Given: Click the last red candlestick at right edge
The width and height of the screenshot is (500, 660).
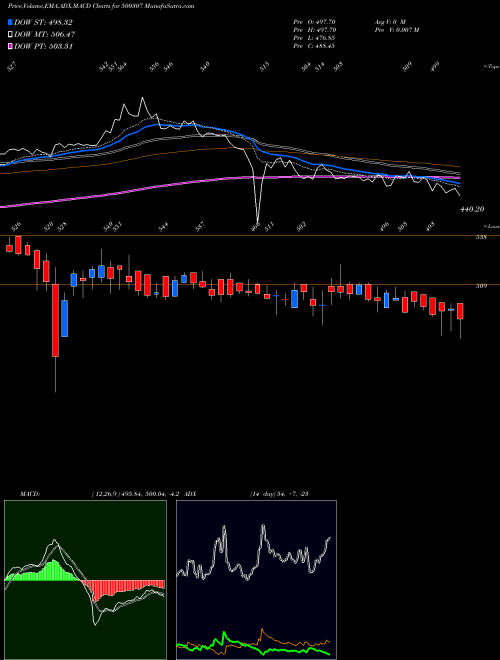Looking at the screenshot, I should tap(460, 311).
